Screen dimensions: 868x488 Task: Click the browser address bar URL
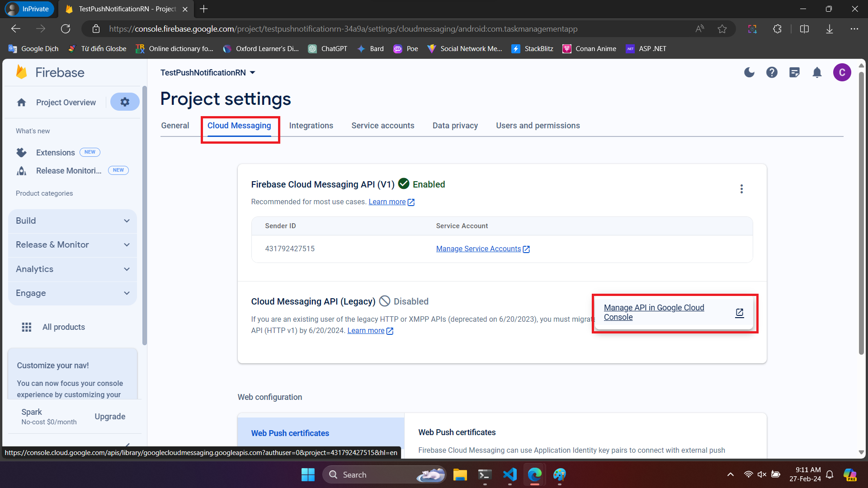click(x=343, y=29)
